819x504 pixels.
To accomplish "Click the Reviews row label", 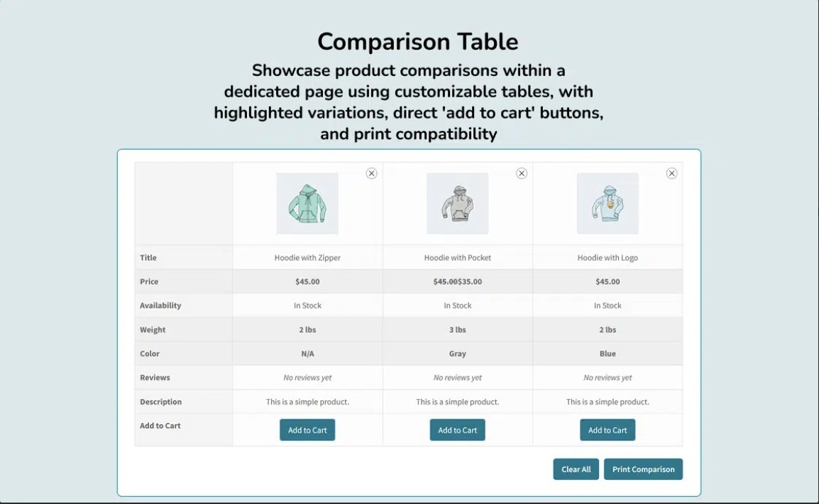I will coord(155,378).
